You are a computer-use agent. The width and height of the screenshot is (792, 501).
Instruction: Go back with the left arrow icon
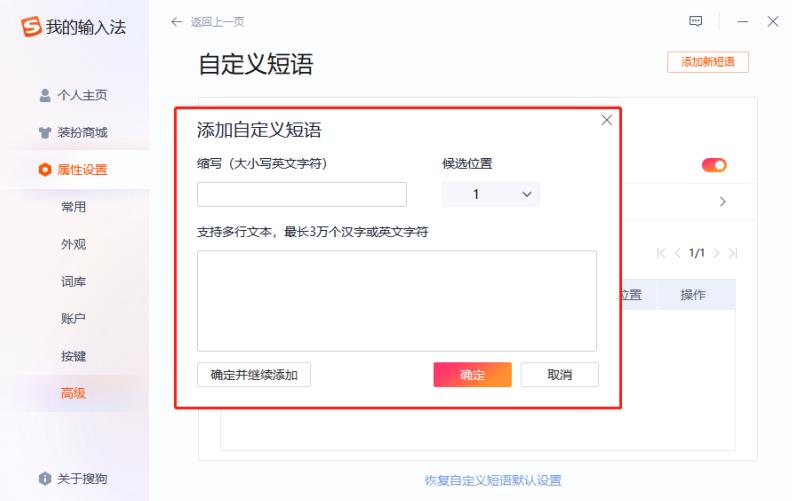click(176, 22)
